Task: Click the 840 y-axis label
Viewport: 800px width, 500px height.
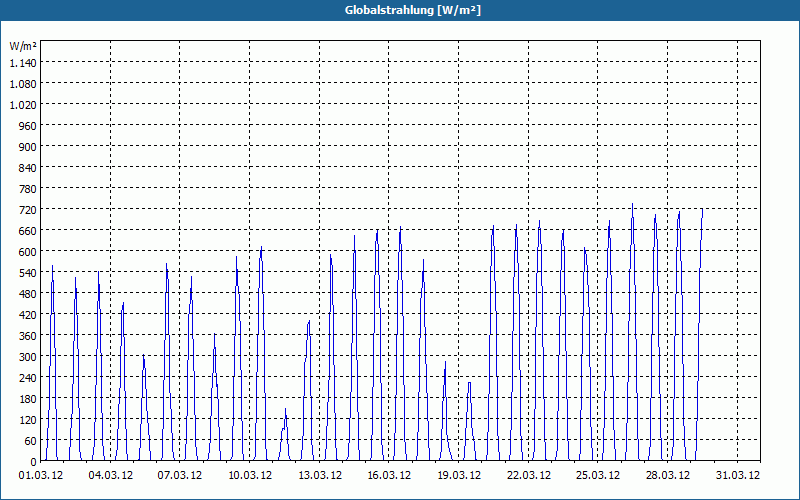Action: pos(28,168)
